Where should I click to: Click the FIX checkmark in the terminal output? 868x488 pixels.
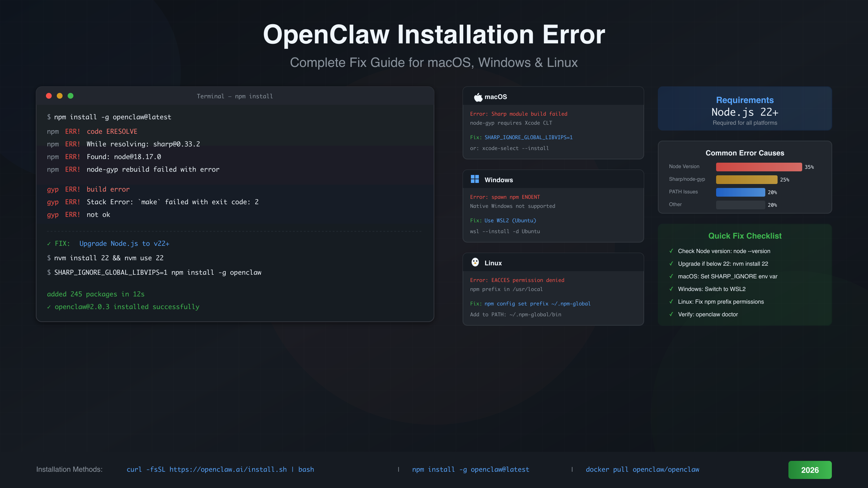(49, 243)
